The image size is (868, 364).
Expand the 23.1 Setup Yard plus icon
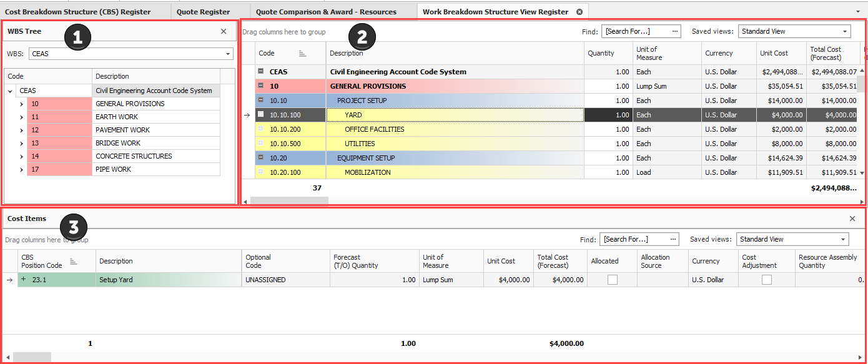[x=24, y=280]
